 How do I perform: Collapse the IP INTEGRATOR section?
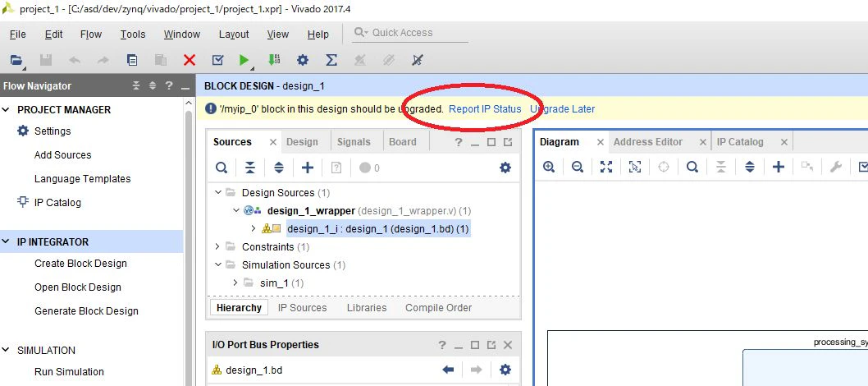(x=6, y=242)
